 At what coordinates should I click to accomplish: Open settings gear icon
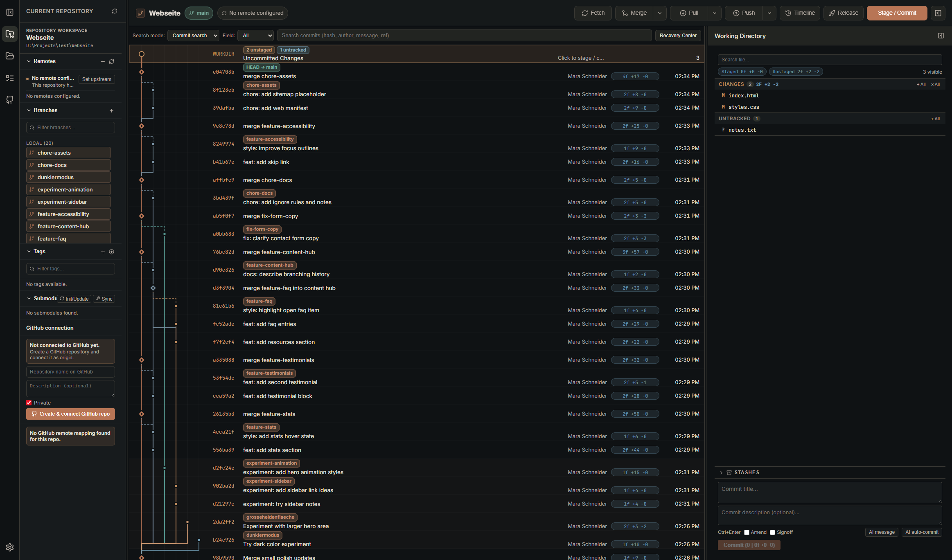click(10, 547)
